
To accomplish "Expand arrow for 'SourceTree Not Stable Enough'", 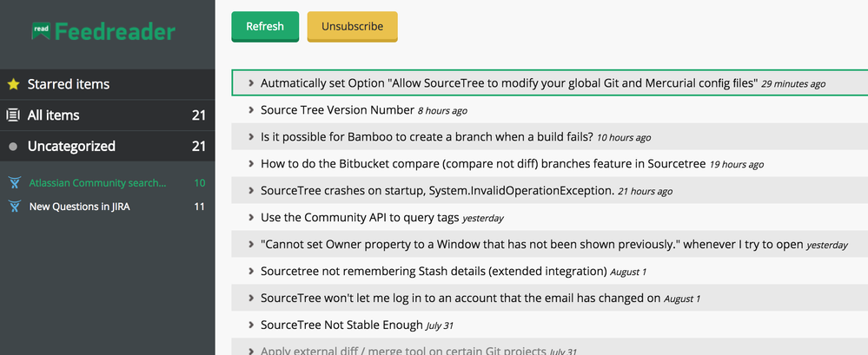I will pos(251,325).
